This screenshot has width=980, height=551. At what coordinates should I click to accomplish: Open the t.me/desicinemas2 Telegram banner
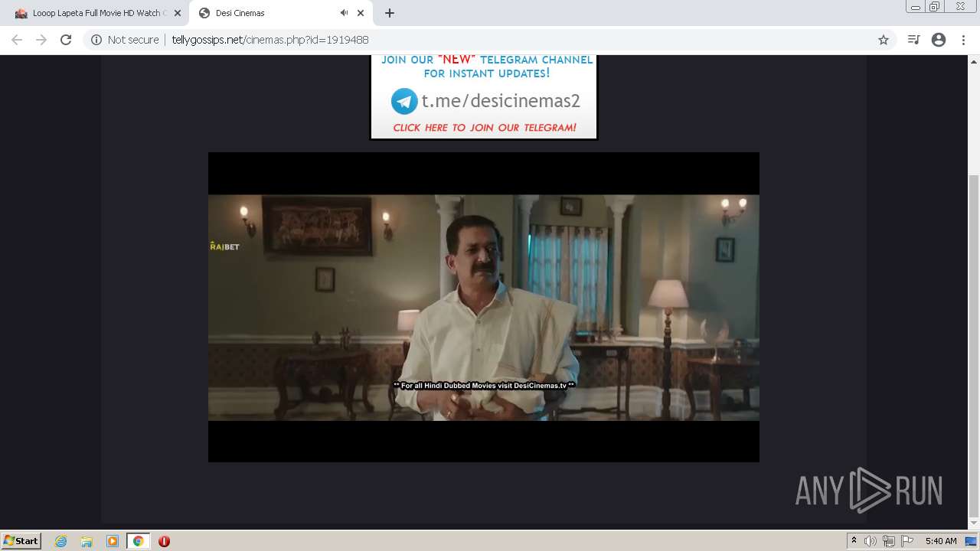(484, 97)
